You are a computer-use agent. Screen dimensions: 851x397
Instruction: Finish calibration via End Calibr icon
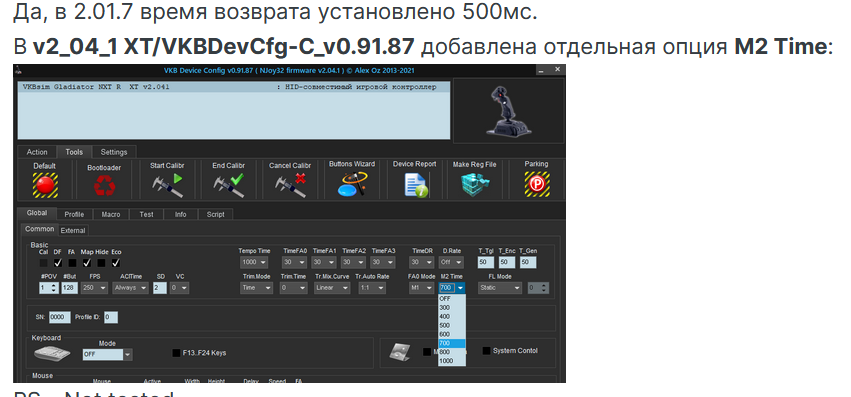pos(228,185)
